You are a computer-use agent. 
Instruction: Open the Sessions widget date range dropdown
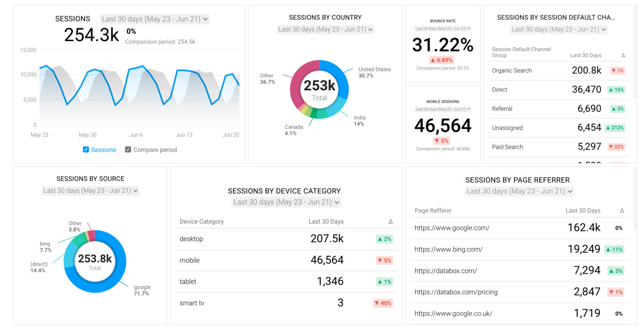click(154, 19)
